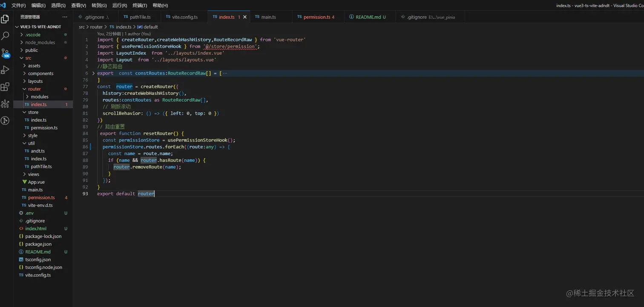Open the Search view in activity bar

point(5,36)
